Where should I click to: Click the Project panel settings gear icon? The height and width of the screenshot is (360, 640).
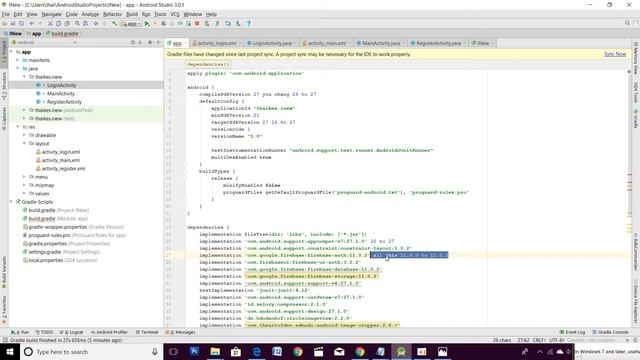150,42
